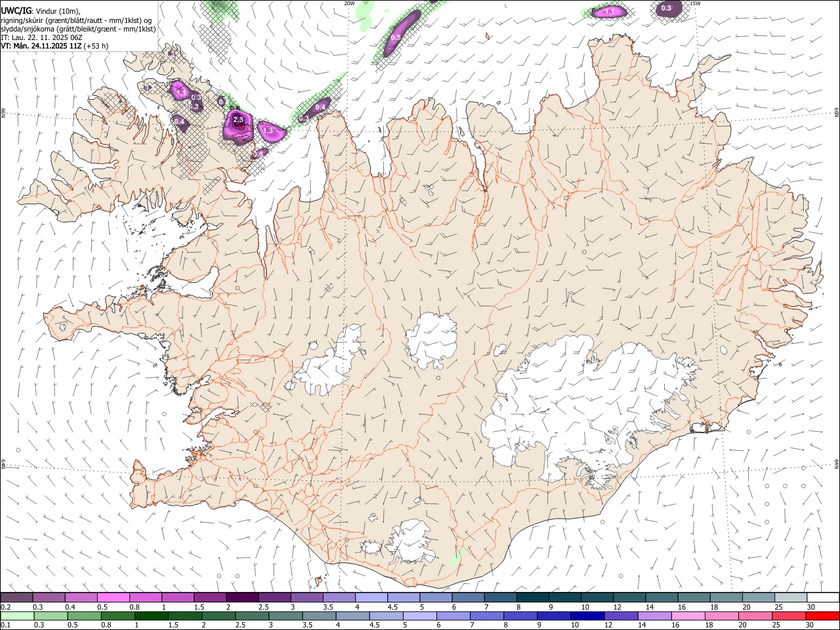The width and height of the screenshot is (840, 630).
Task: Click the deep blue lower swatch from 10 to 12
Action: click(x=587, y=616)
